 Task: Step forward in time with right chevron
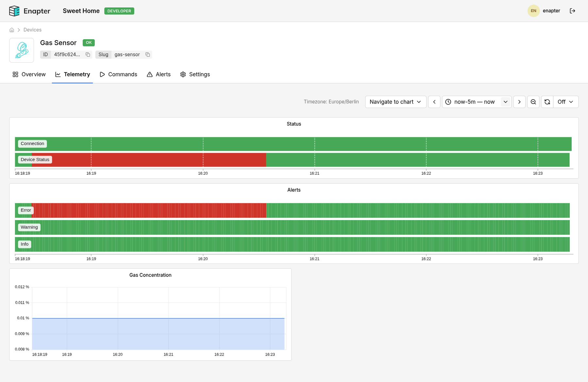[519, 102]
